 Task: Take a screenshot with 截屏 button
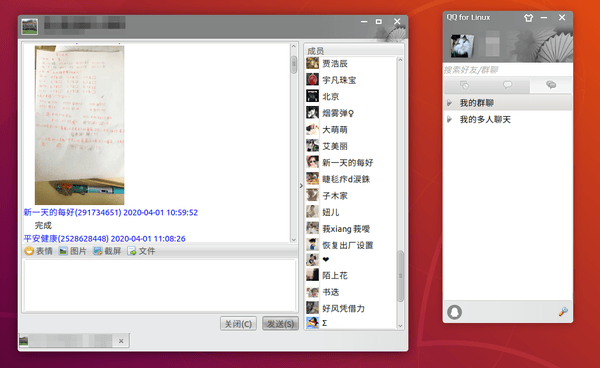(x=107, y=251)
